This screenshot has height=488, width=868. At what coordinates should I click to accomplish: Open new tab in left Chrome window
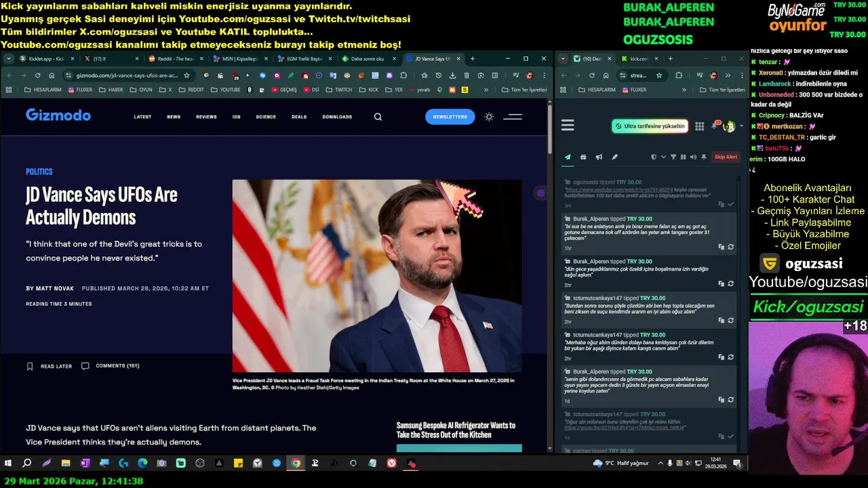pyautogui.click(x=473, y=59)
